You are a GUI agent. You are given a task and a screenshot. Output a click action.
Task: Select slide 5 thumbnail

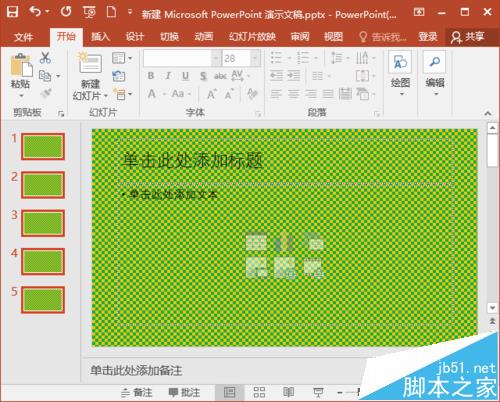(43, 299)
